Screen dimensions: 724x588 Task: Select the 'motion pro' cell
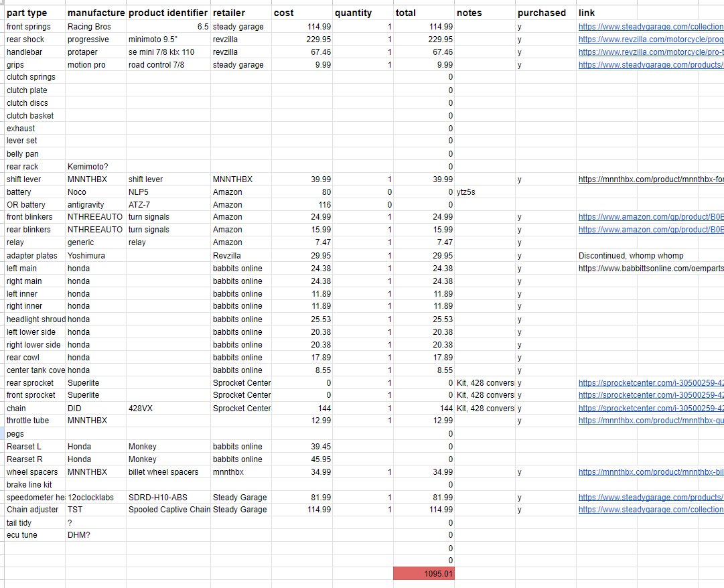pyautogui.click(x=96, y=65)
